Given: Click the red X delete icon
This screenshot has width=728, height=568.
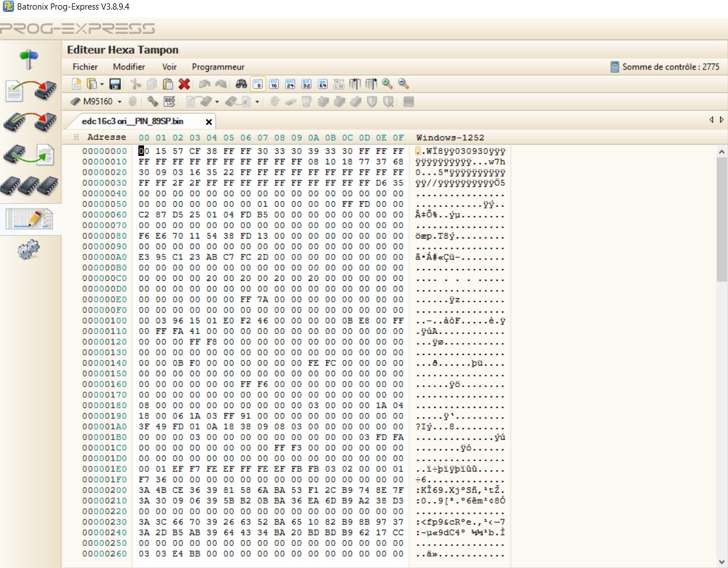Looking at the screenshot, I should [184, 84].
